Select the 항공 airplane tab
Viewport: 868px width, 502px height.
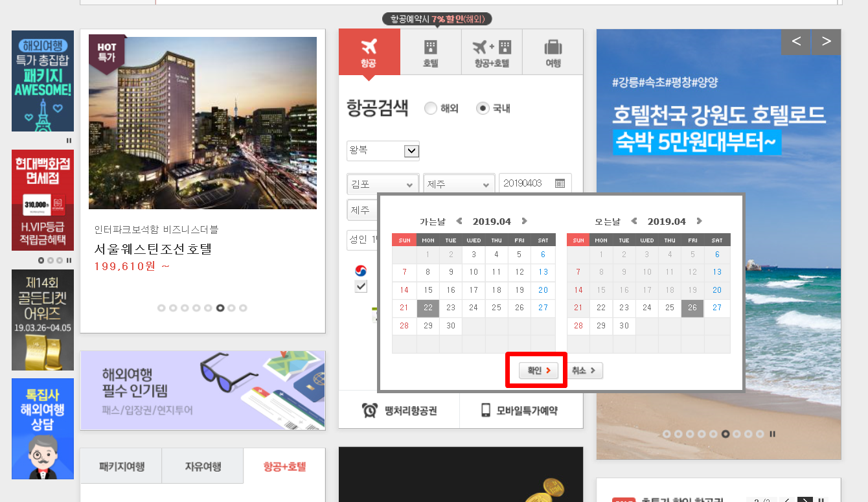pos(369,52)
